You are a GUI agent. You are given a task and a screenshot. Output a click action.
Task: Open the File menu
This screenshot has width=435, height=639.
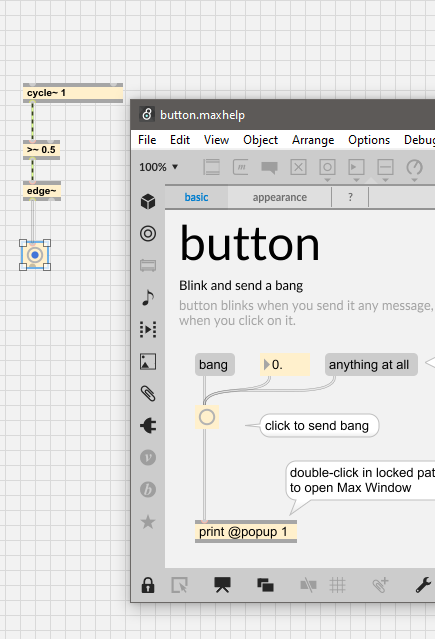[x=147, y=140]
